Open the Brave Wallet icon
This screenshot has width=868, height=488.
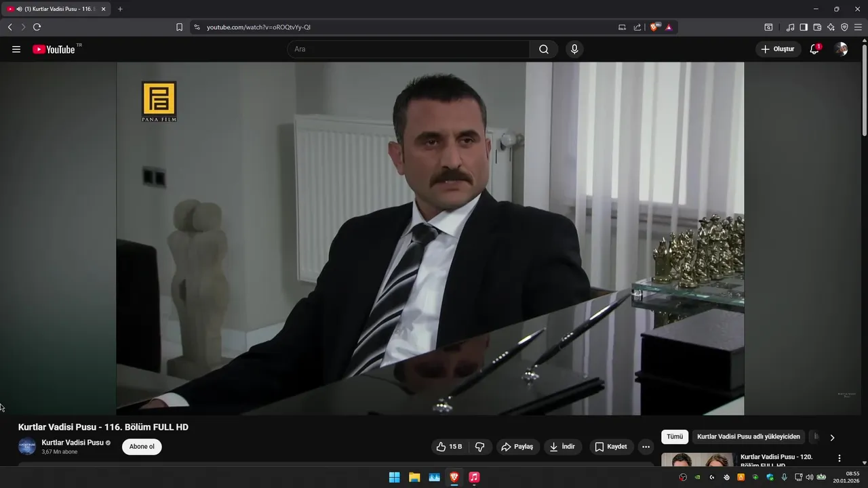pyautogui.click(x=817, y=27)
